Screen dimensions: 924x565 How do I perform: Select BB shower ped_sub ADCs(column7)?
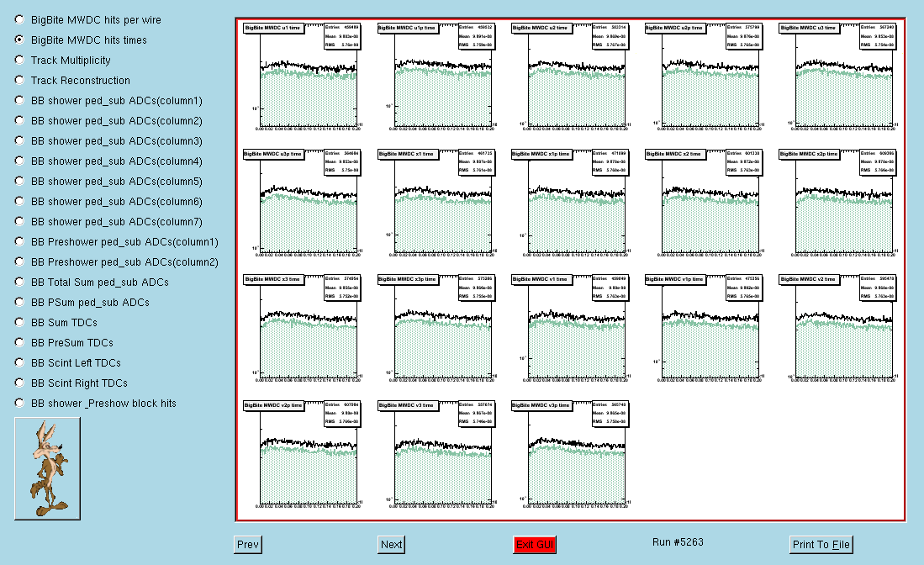coord(19,221)
